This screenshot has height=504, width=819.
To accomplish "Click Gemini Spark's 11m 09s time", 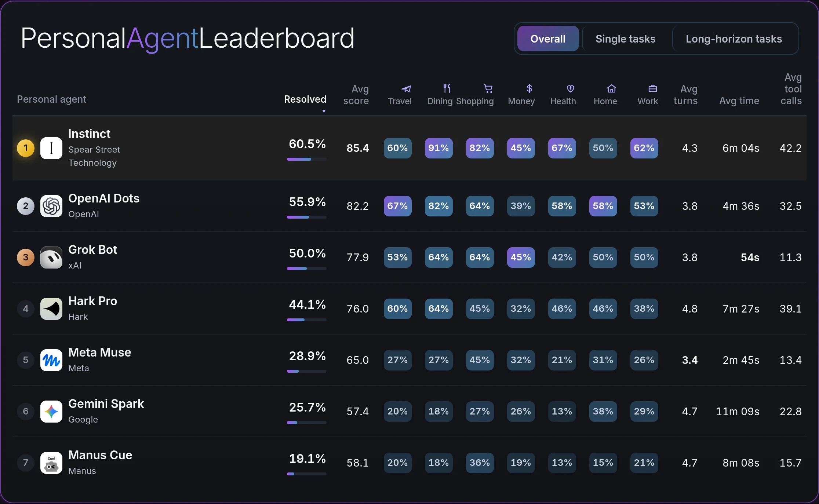I will tap(738, 412).
